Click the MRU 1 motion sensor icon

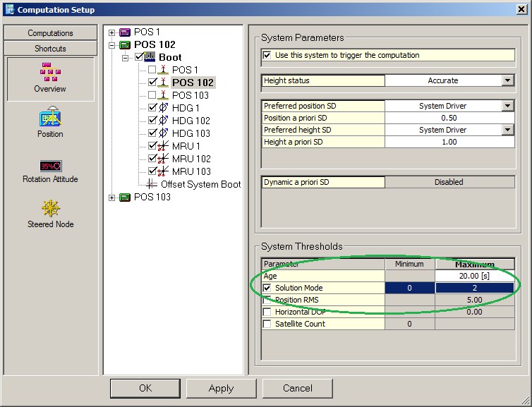click(163, 146)
